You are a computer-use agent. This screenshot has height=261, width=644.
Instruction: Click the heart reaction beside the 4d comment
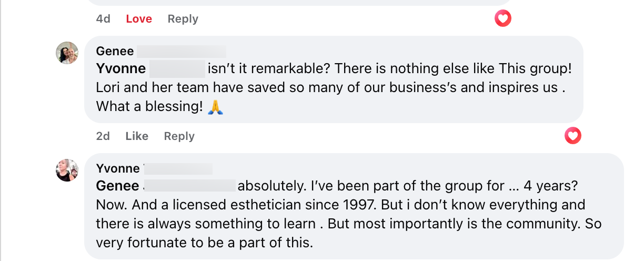[503, 19]
